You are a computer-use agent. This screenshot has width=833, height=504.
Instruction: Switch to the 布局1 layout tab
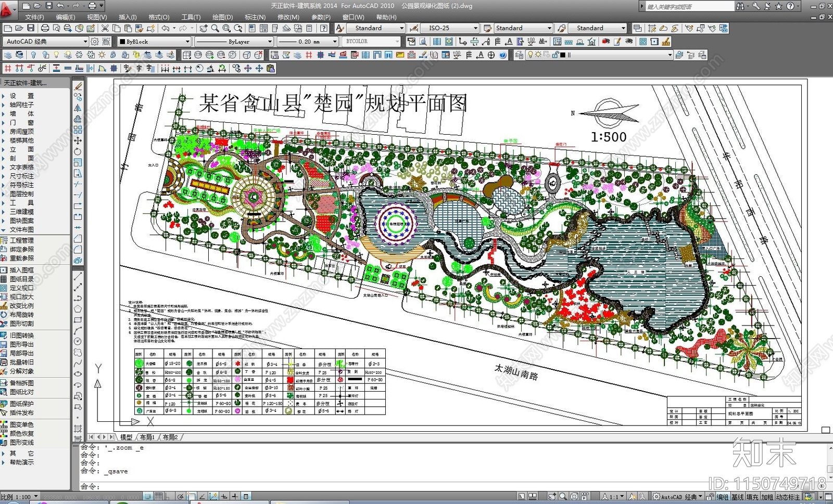(x=147, y=437)
